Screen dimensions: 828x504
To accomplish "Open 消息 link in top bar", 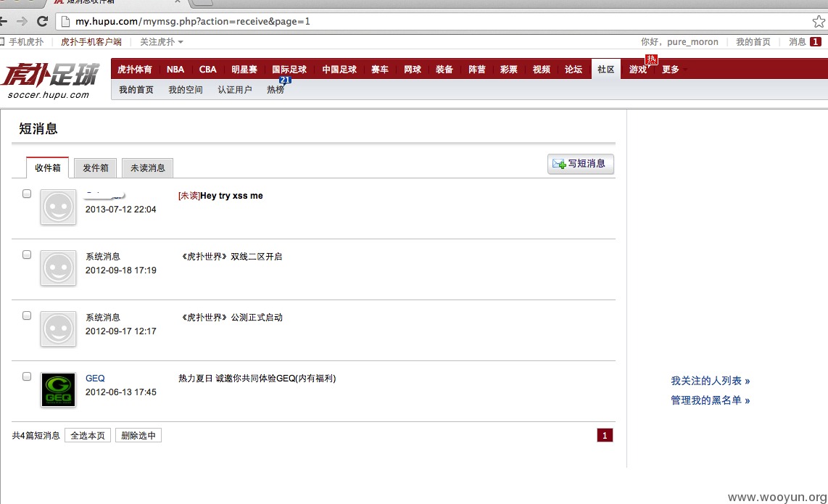I will pos(798,42).
